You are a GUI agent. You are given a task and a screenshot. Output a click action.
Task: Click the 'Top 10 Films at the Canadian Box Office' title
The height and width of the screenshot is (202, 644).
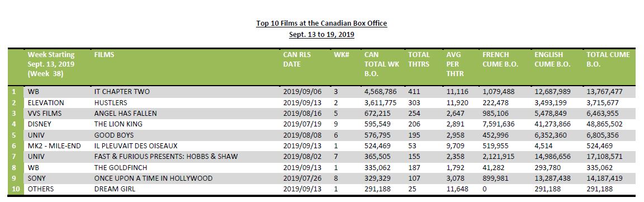click(321, 24)
